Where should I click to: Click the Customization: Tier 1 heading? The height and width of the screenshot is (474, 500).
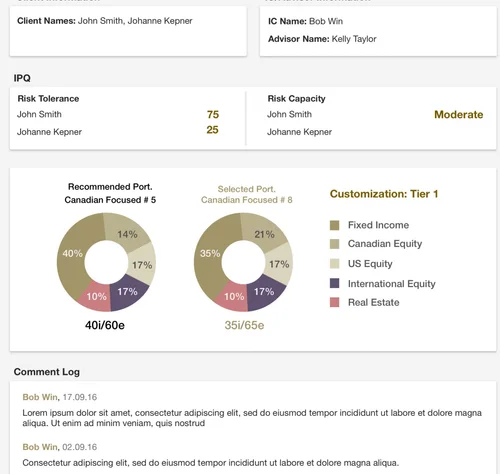point(384,194)
